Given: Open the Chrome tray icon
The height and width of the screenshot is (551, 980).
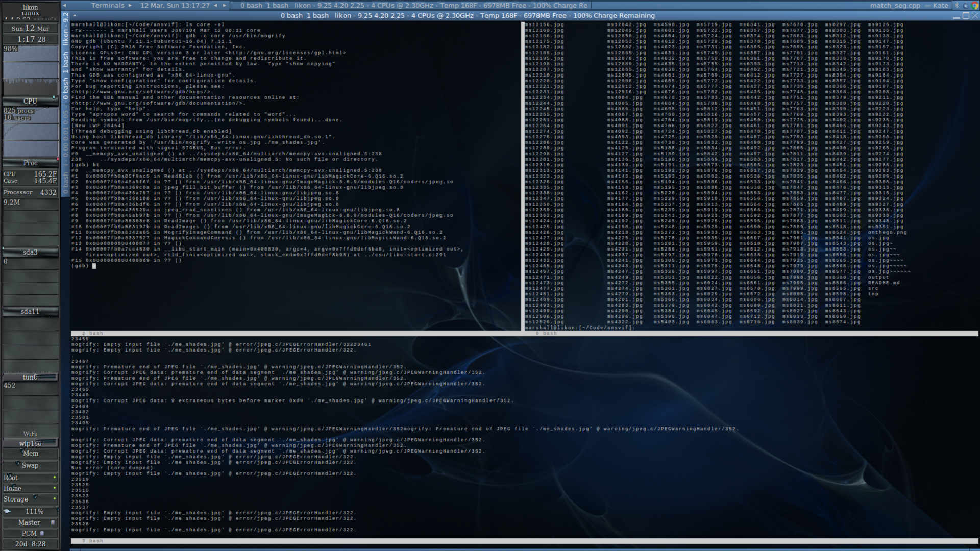Looking at the screenshot, I should (974, 5).
